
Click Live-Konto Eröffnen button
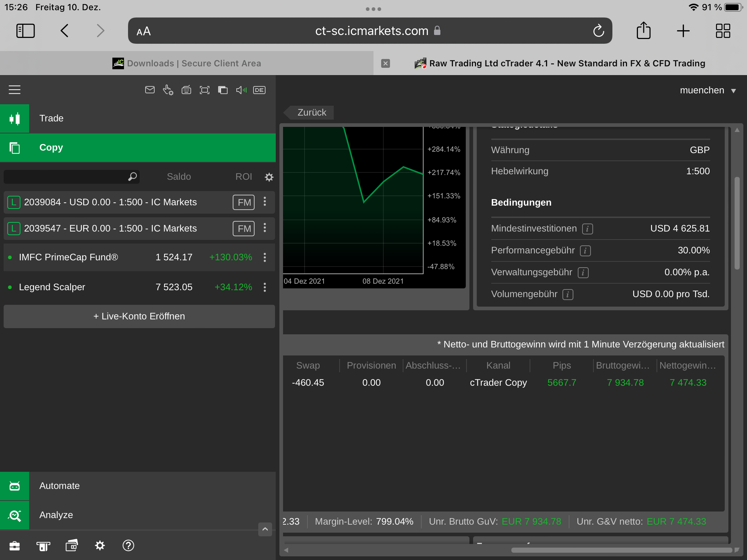(139, 316)
